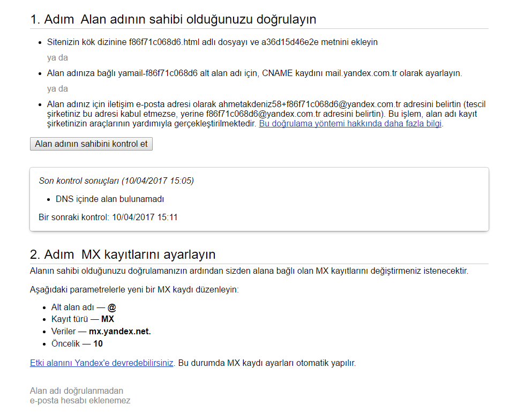
Task: Click 'Bu durumda MX kaydı ayarları otomatik yapılır.' text
Action: pos(267,363)
